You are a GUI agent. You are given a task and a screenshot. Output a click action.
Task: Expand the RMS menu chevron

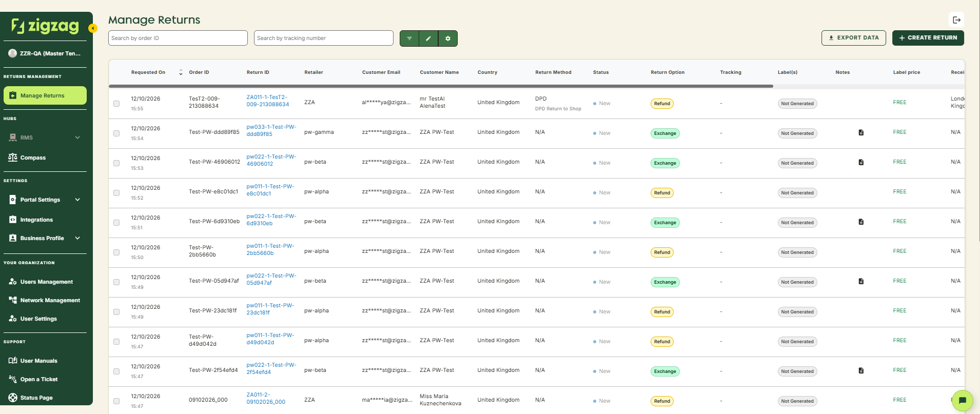77,137
